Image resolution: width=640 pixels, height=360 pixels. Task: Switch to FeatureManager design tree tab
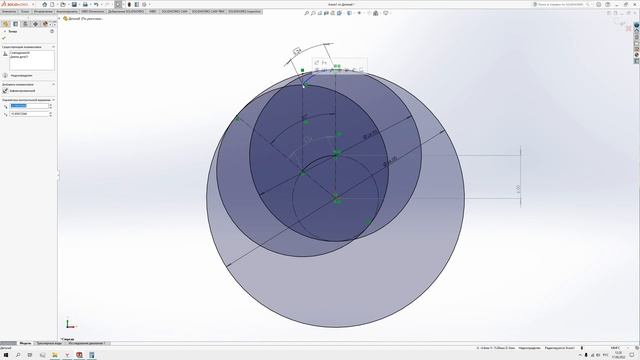pyautogui.click(x=6, y=24)
